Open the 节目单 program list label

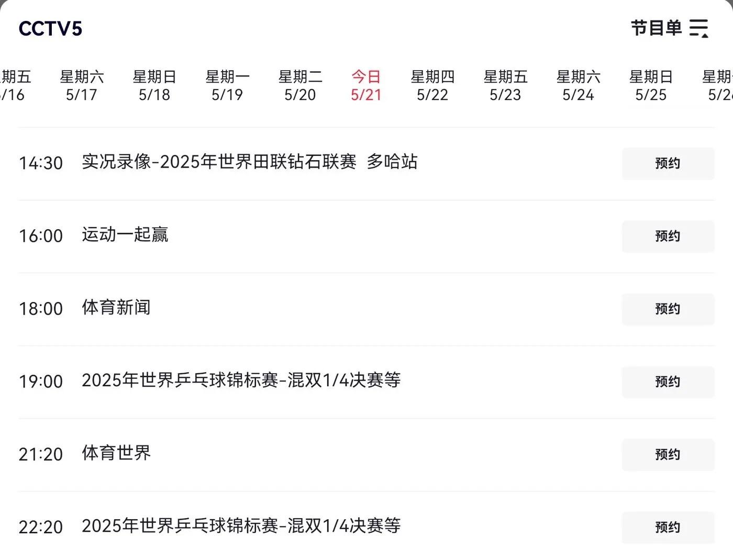656,28
